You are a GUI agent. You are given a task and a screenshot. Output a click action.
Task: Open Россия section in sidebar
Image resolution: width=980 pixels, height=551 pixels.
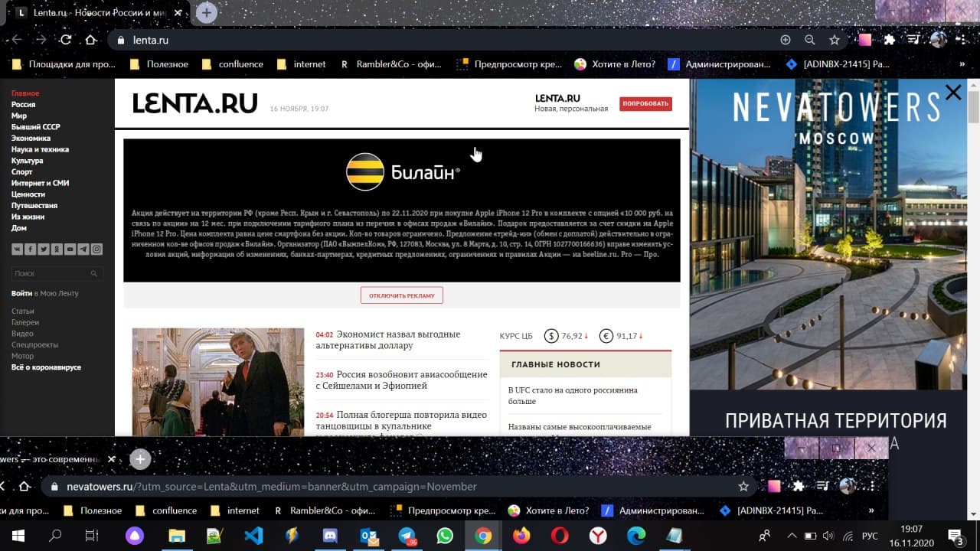pos(23,104)
